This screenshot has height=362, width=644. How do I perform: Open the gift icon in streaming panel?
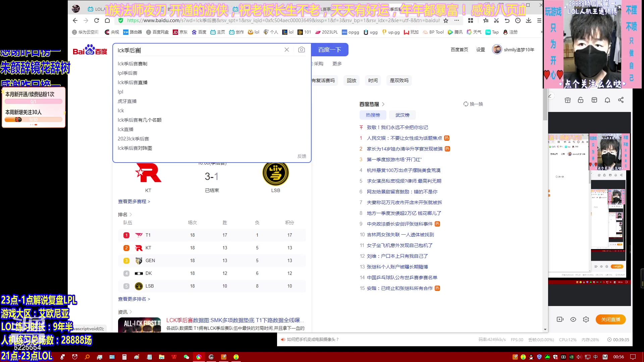tap(568, 100)
